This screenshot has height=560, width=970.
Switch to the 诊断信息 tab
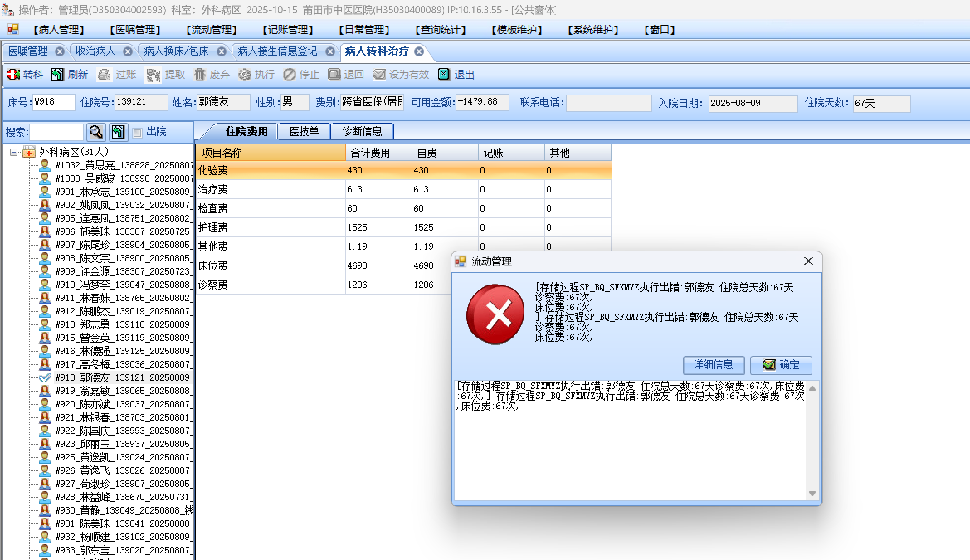[x=362, y=131]
